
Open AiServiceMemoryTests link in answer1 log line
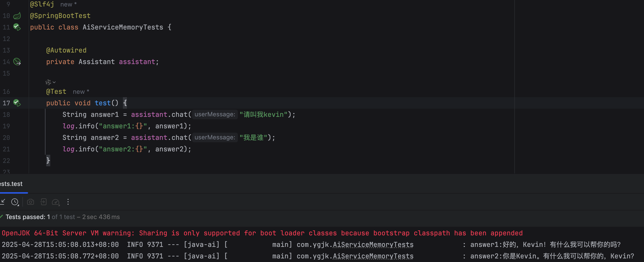pyautogui.click(x=373, y=244)
